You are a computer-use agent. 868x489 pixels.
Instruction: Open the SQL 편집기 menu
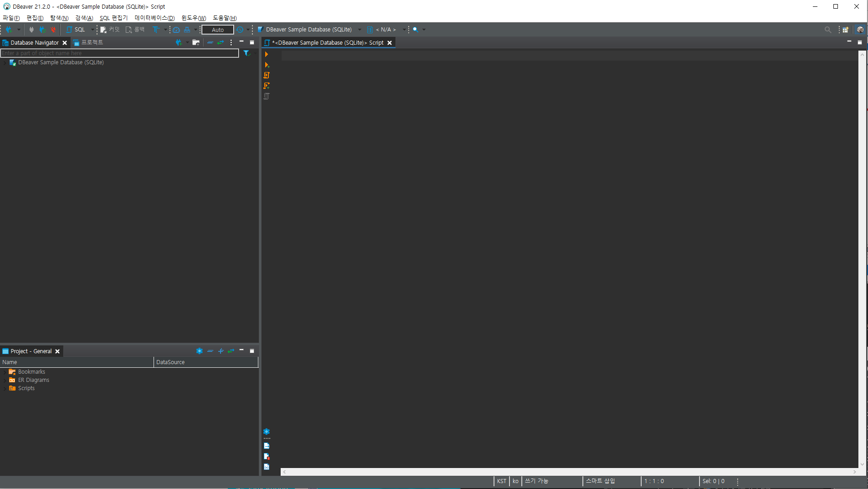[x=113, y=18]
